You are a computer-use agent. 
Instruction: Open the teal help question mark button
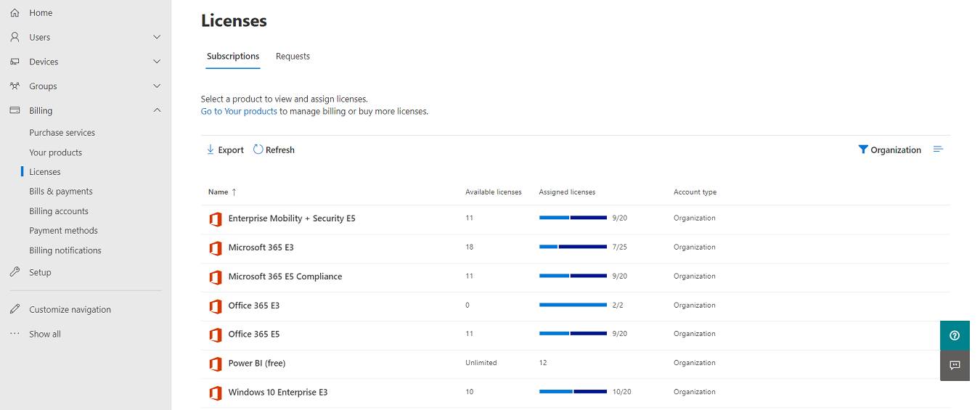pos(955,335)
